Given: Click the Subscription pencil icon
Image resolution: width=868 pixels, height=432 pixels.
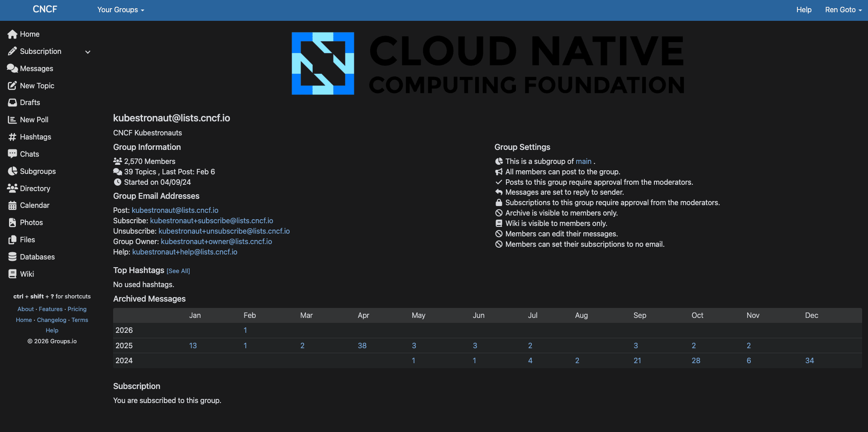Looking at the screenshot, I should coord(13,51).
